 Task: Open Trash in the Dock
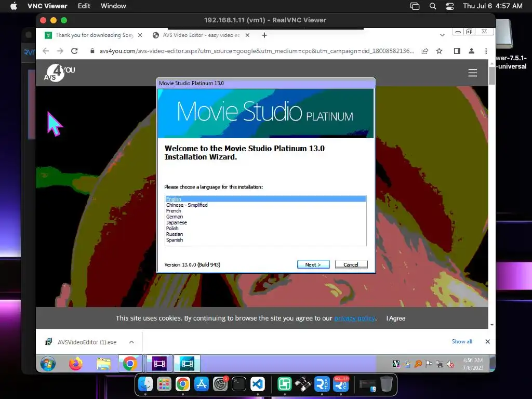tap(387, 384)
